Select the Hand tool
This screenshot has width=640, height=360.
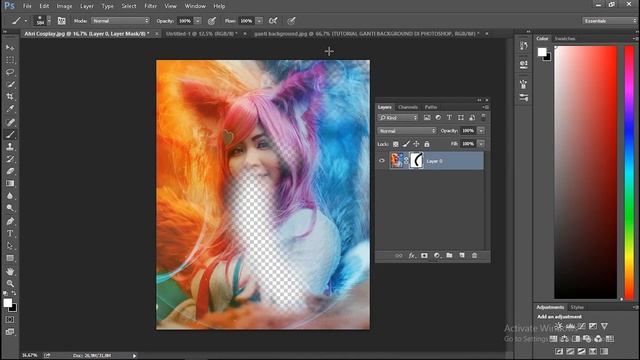pos(10,271)
